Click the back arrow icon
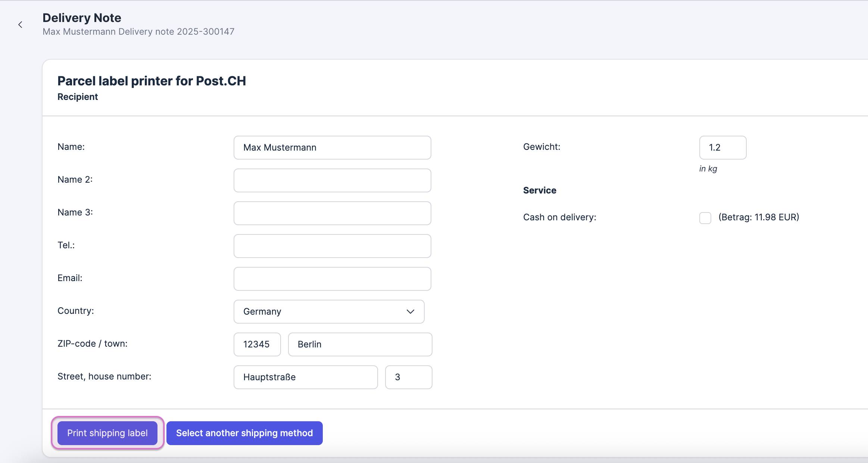868x463 pixels. 21,25
